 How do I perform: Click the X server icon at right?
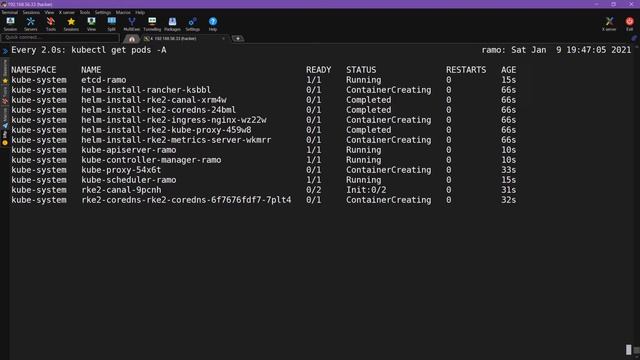[x=609, y=24]
